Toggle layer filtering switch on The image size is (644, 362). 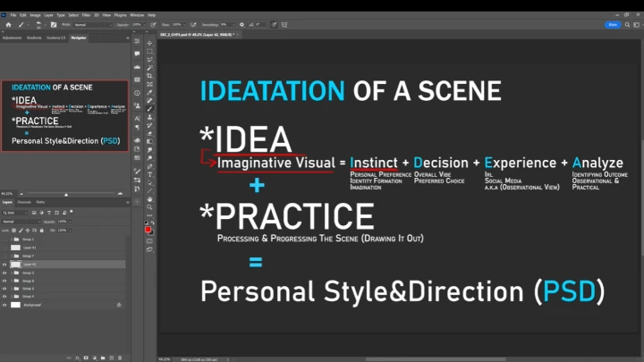72,212
